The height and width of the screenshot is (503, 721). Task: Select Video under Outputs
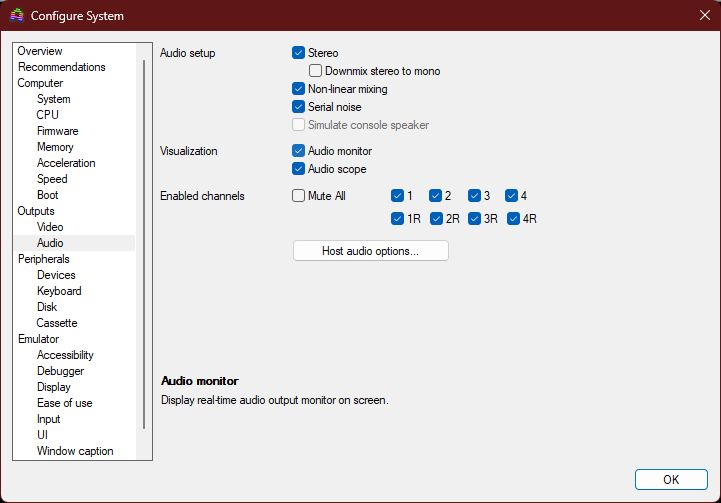point(50,227)
